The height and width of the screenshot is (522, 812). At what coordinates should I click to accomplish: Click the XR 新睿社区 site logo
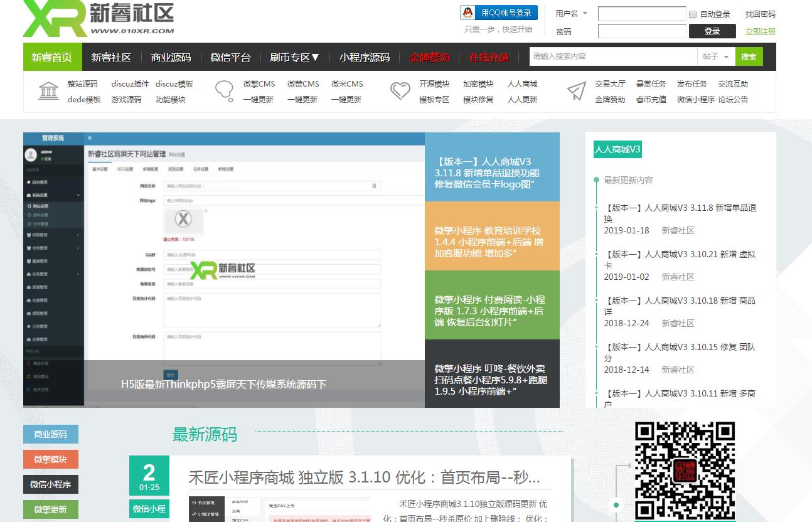point(99,18)
